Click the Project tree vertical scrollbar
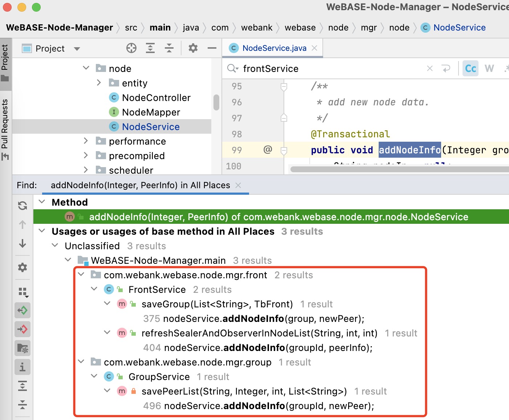The width and height of the screenshot is (509, 420). tap(216, 102)
